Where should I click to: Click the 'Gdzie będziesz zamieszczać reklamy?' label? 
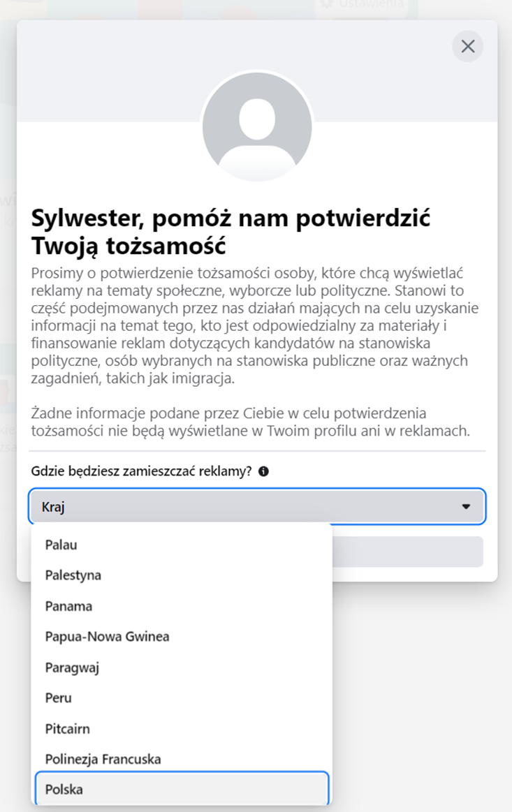point(141,471)
